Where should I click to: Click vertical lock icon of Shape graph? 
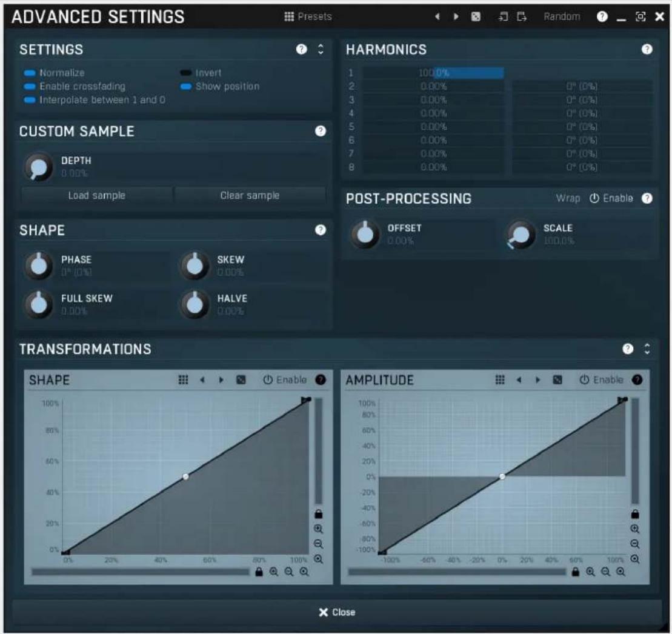(x=319, y=513)
